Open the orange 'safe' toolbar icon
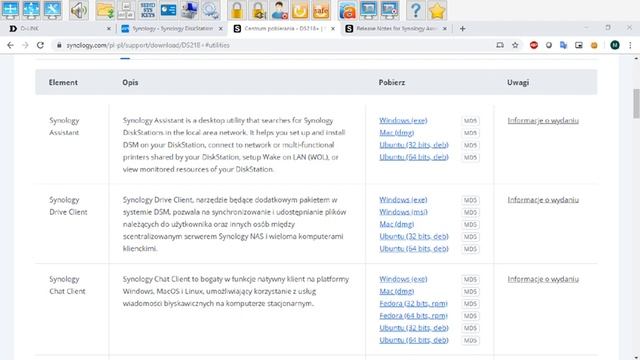The image size is (640, 360). pyautogui.click(x=321, y=10)
